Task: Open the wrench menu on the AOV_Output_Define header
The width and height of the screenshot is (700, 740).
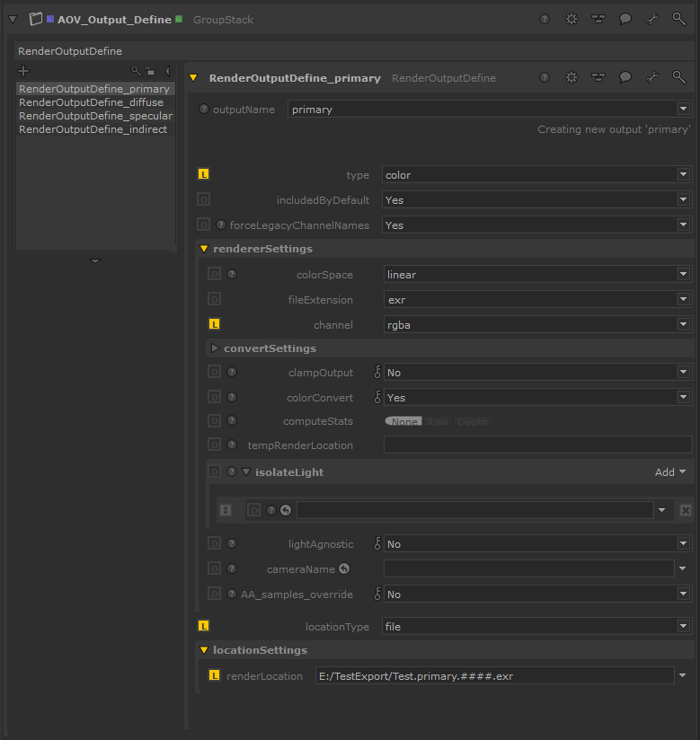Action: pos(652,19)
